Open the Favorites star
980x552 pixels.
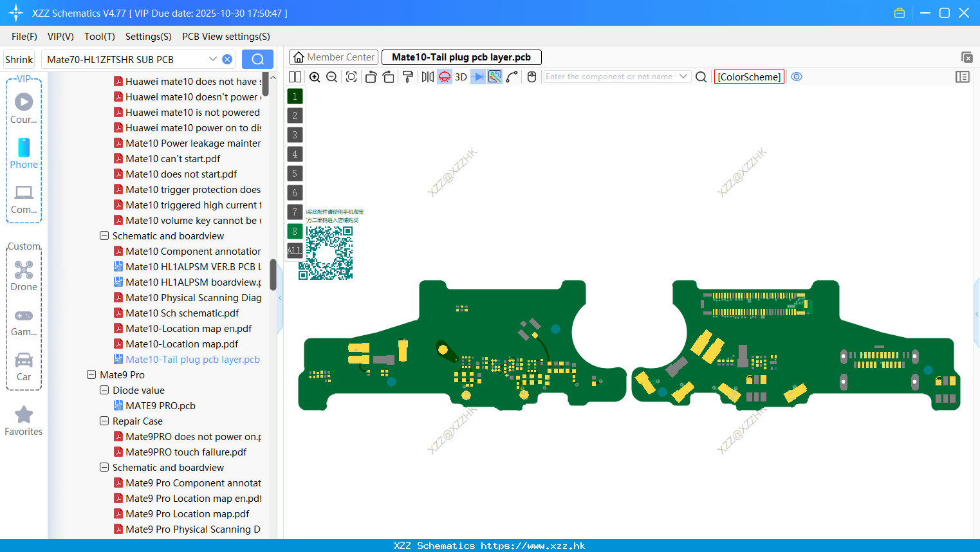tap(24, 414)
